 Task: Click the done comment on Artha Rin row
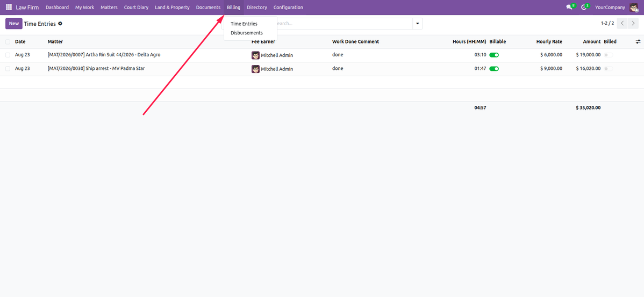tap(338, 55)
